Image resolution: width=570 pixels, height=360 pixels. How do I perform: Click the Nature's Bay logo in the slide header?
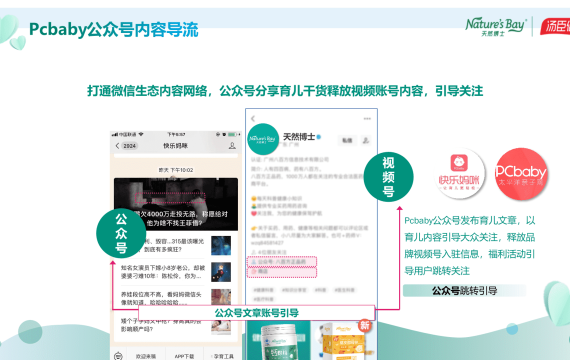pos(496,27)
